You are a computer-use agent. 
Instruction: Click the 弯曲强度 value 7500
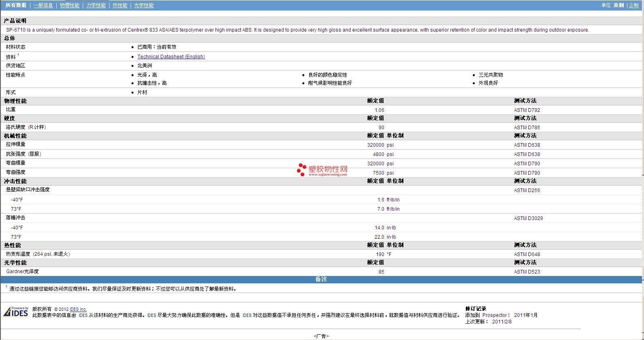(379, 173)
